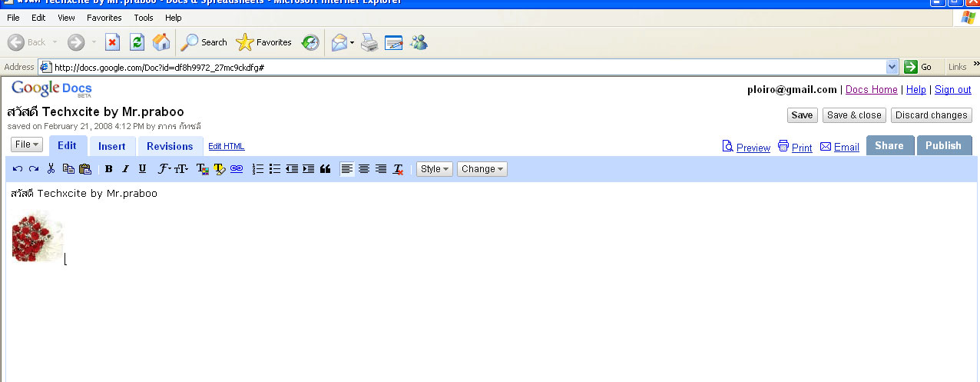Apply bulleted list formatting
980x382 pixels.
(275, 169)
